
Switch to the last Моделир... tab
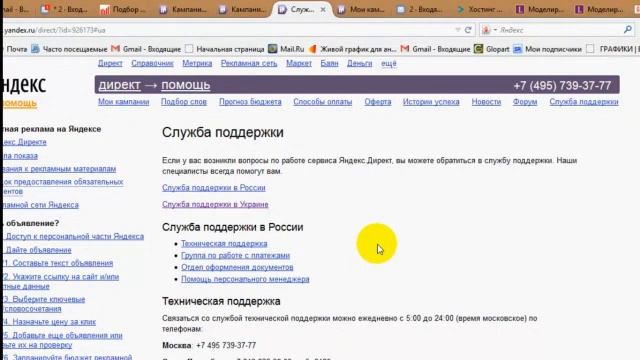click(x=599, y=9)
